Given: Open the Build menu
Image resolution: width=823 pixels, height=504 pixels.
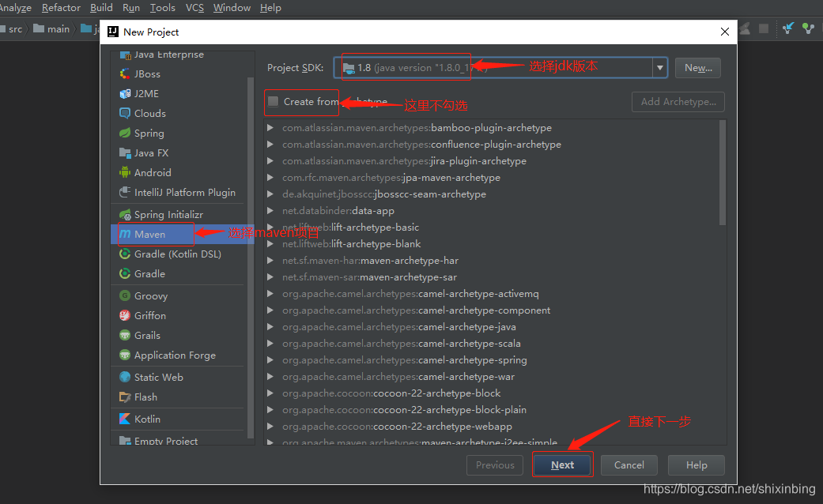Looking at the screenshot, I should pos(101,8).
